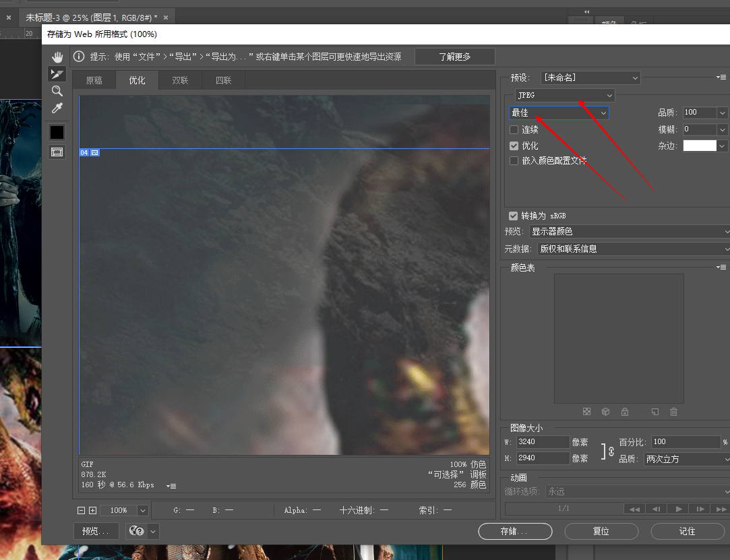Click the browser preview globe icon
Viewport: 730px width, 560px height.
[x=136, y=530]
